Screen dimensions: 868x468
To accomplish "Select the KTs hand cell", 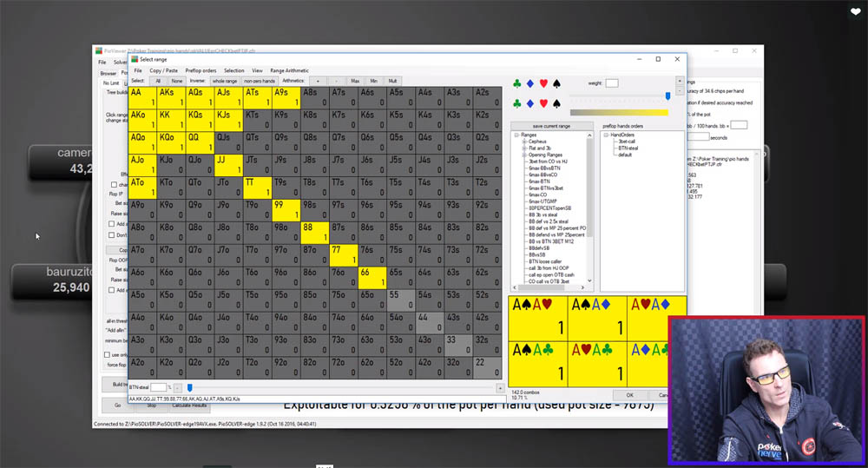I will (x=258, y=120).
